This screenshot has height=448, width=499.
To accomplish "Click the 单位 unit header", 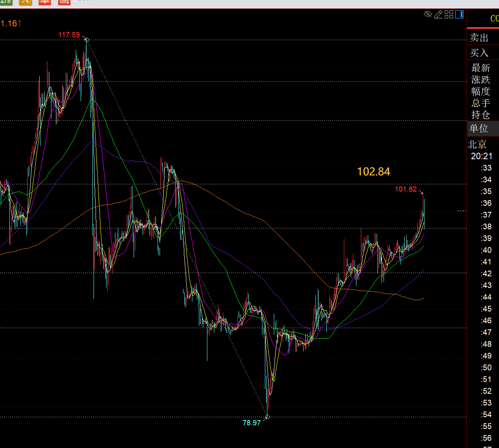I will (x=479, y=128).
